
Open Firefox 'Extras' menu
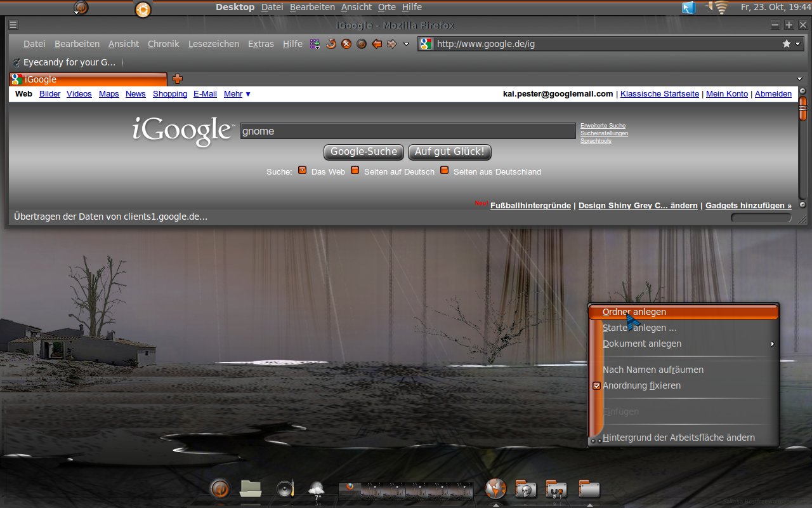pyautogui.click(x=261, y=44)
